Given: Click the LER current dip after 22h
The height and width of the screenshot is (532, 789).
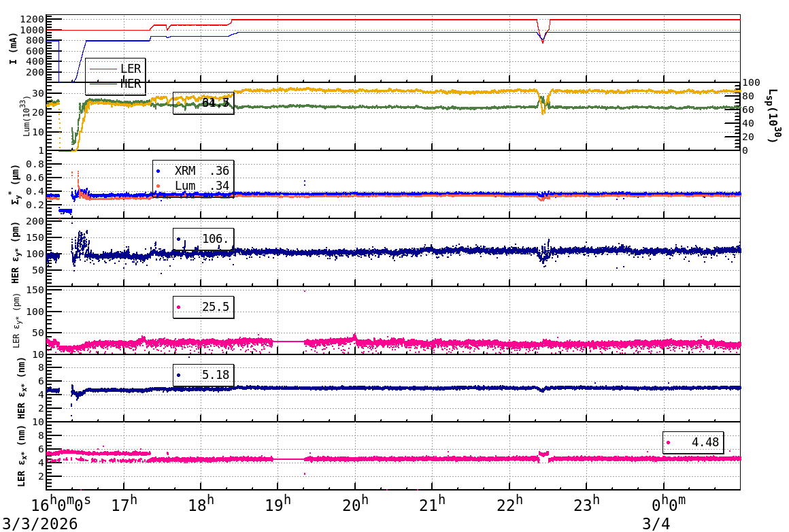Looking at the screenshot, I should tap(543, 33).
